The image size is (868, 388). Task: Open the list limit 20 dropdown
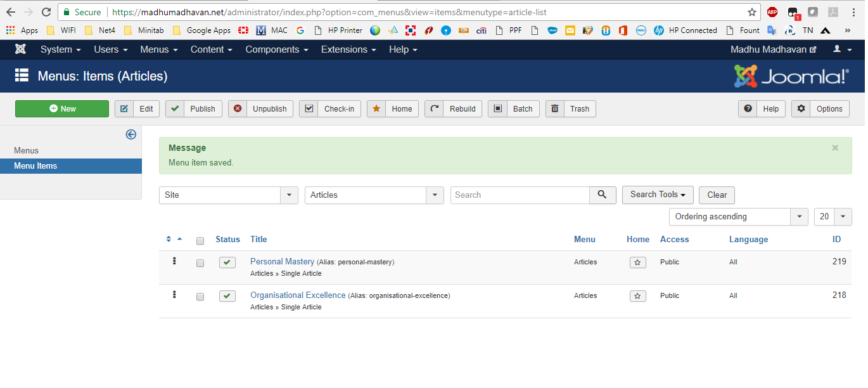(x=833, y=216)
